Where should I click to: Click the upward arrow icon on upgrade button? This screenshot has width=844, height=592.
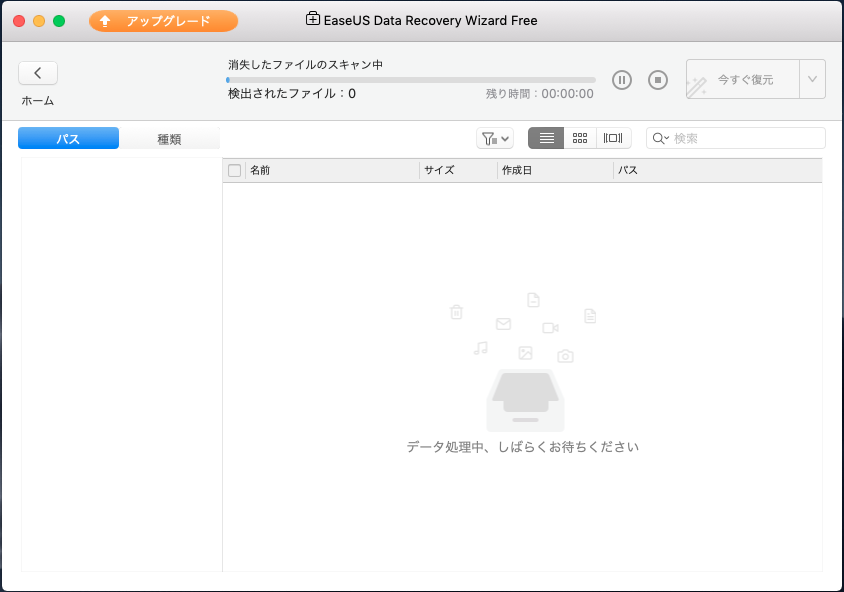click(x=105, y=21)
